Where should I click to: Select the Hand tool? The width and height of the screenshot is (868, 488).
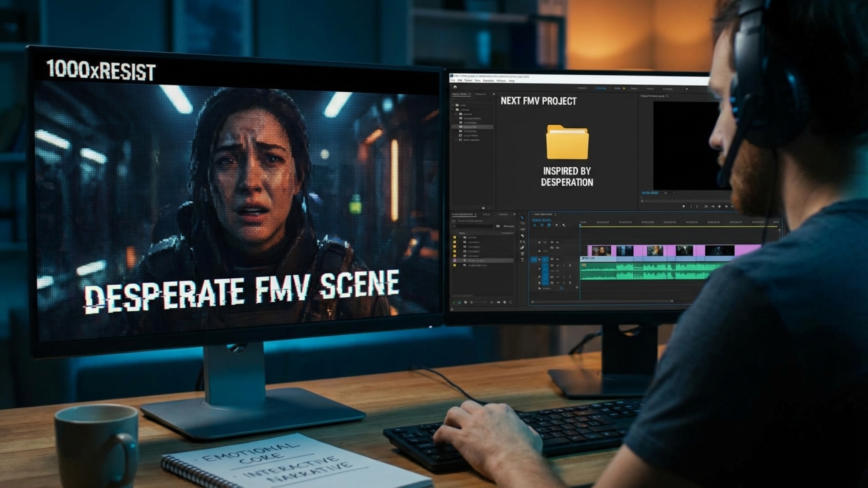523,254
